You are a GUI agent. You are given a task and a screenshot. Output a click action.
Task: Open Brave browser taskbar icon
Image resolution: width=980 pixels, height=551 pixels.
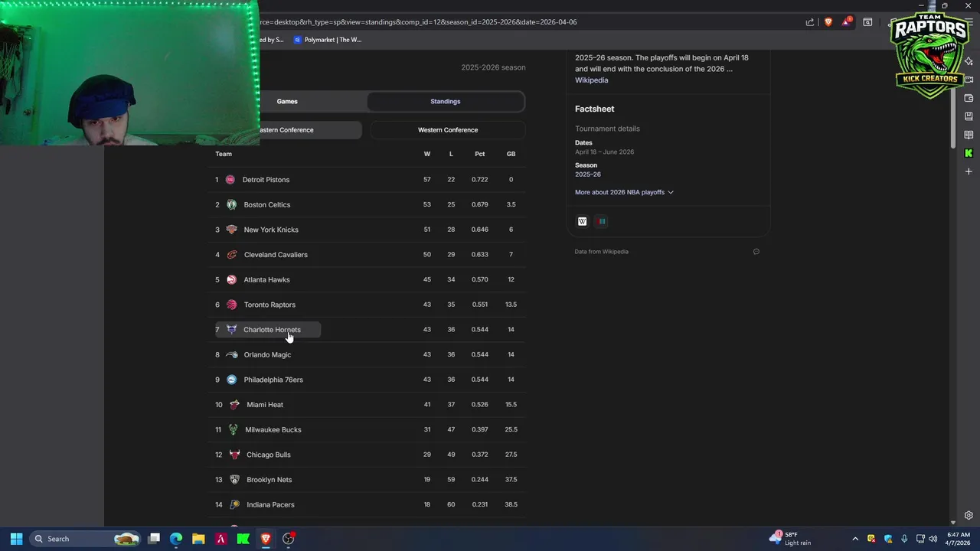click(266, 539)
